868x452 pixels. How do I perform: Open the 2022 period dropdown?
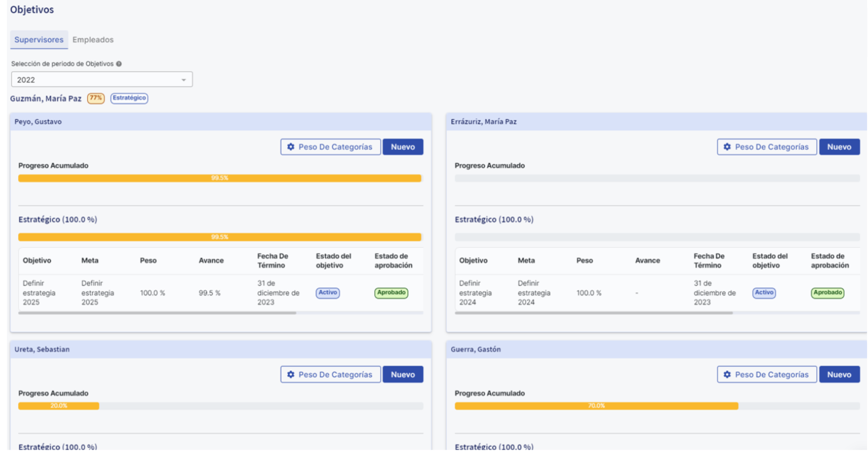101,80
